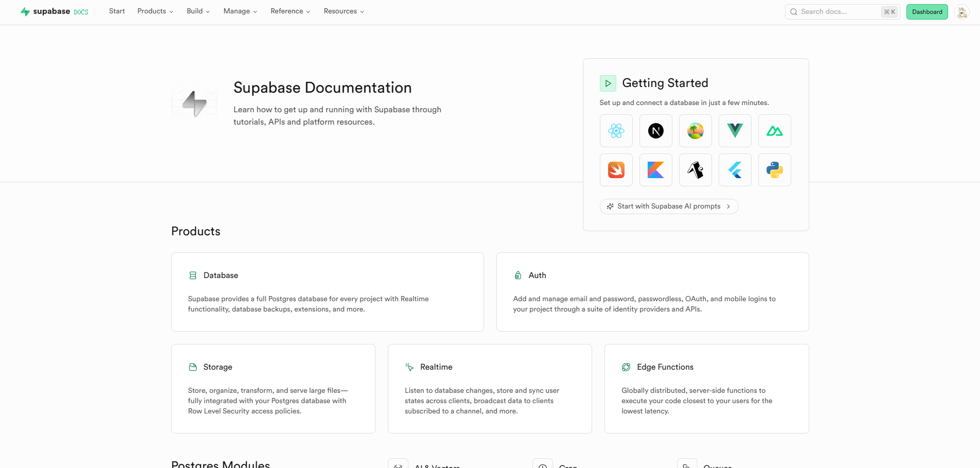
Task: Click the large Supabase bolt hero image
Action: coord(194,103)
